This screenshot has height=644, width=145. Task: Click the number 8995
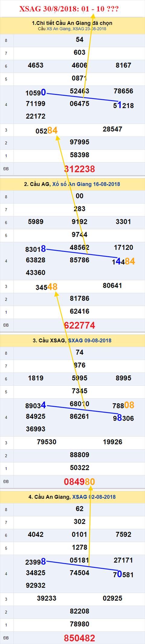point(124,378)
